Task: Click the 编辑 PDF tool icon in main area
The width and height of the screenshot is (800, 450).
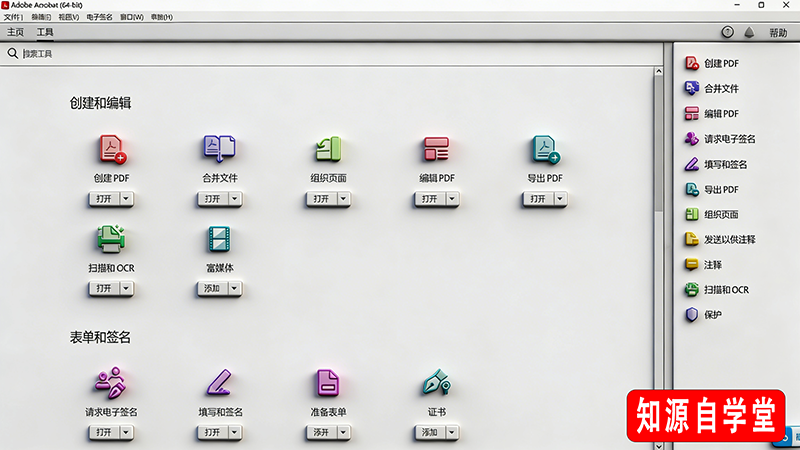Action: tap(437, 149)
